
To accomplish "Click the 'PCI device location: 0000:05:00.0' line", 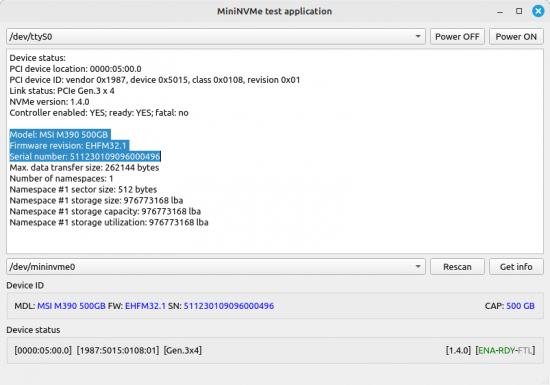I will tap(75, 69).
